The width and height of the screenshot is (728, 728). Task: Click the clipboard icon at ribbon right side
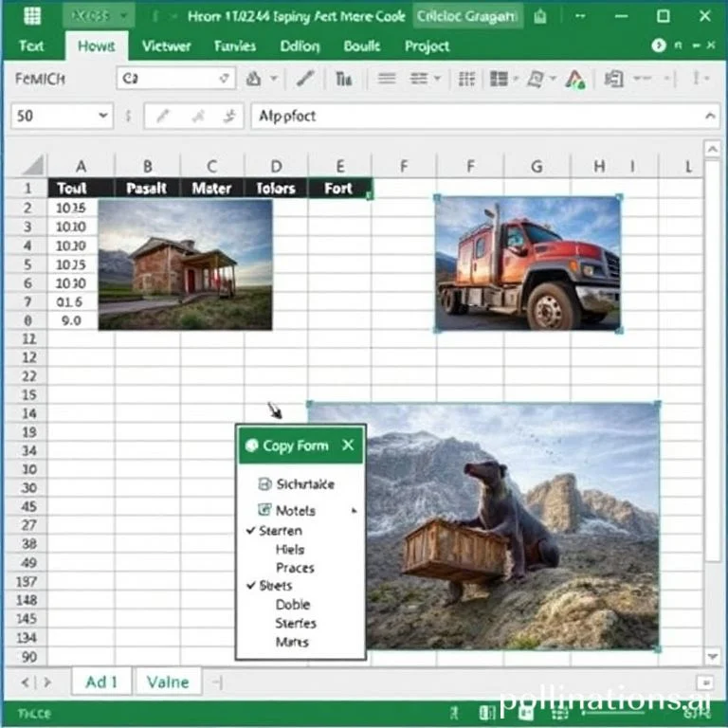(x=614, y=80)
